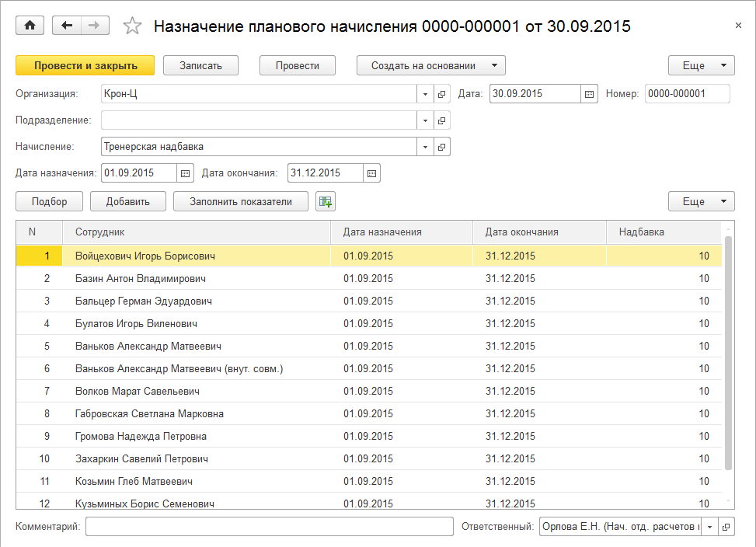
Task: Expand the Подразделение dropdown list
Action: pyautogui.click(x=426, y=120)
